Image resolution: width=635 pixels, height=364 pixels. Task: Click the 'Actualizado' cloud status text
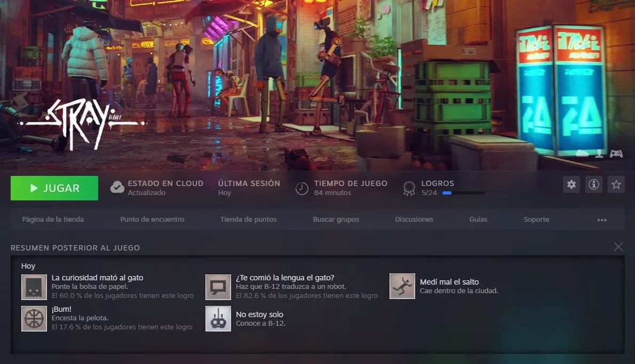(147, 193)
